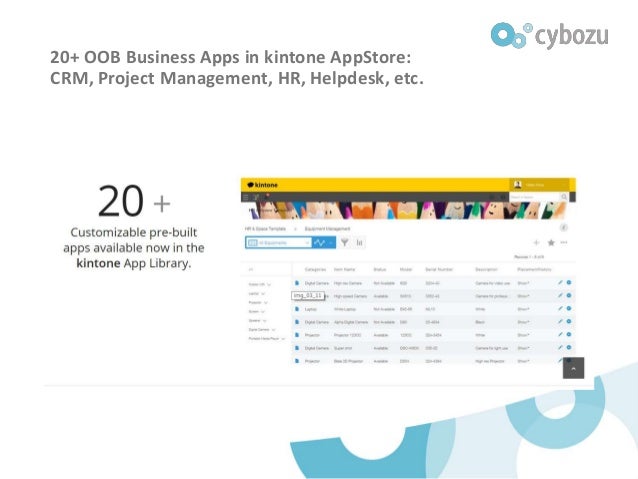Open record details for Blue 3D Projector row
The height and width of the screenshot is (479, 638).
click(x=297, y=361)
